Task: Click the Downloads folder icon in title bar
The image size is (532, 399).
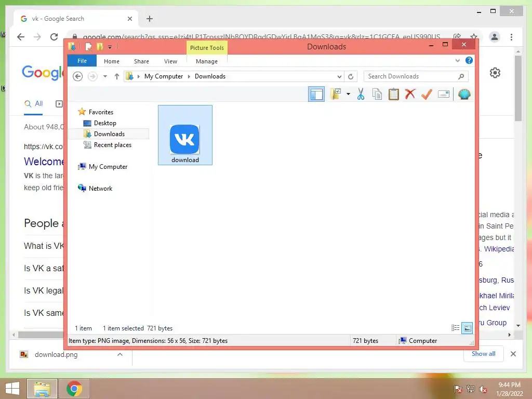Action: click(x=72, y=46)
